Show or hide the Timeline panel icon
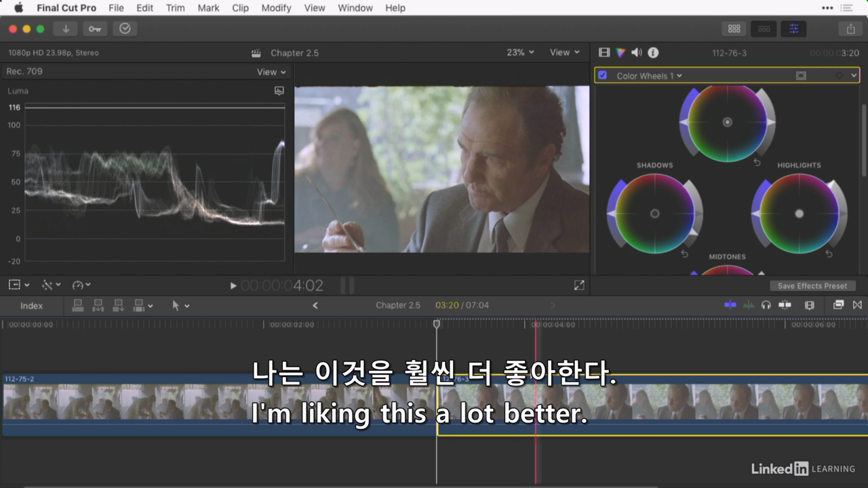Image resolution: width=868 pixels, height=488 pixels. 764,28
